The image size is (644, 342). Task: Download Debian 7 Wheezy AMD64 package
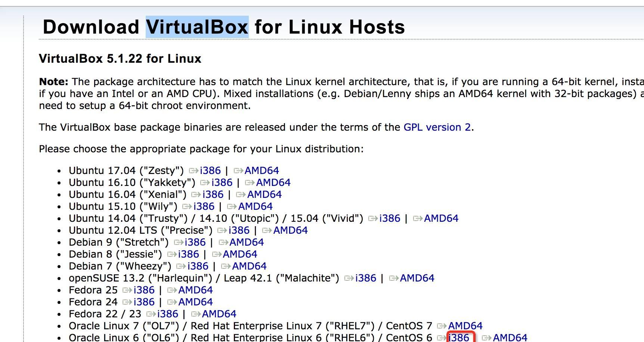[x=250, y=266]
